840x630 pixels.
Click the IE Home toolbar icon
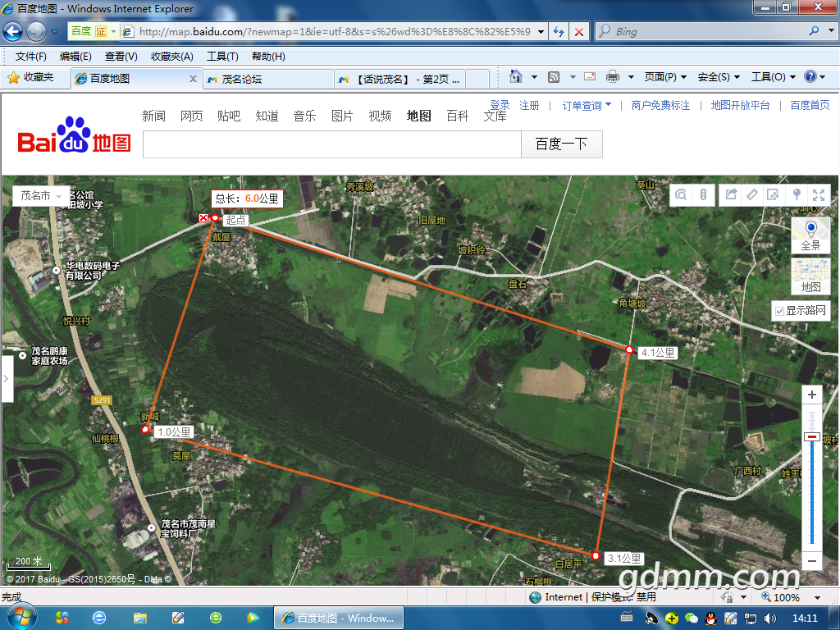(x=516, y=77)
